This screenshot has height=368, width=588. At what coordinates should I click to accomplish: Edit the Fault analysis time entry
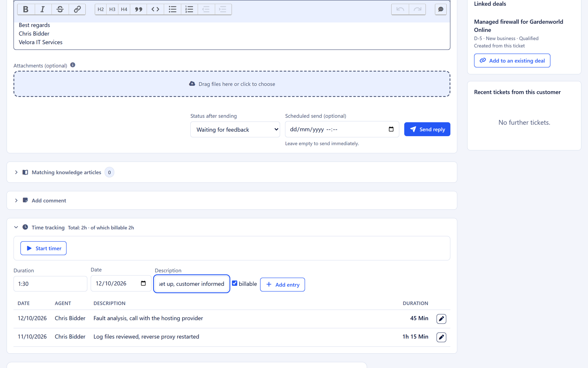(x=441, y=319)
